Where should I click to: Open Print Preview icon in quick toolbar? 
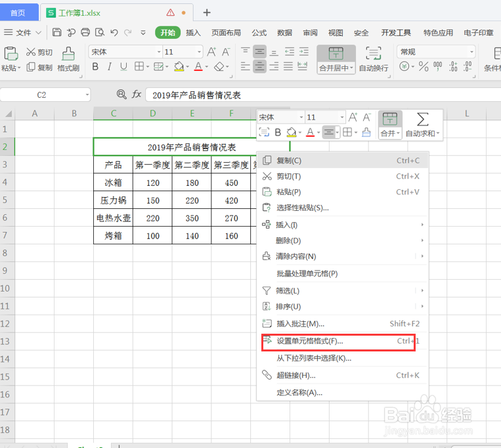100,32
